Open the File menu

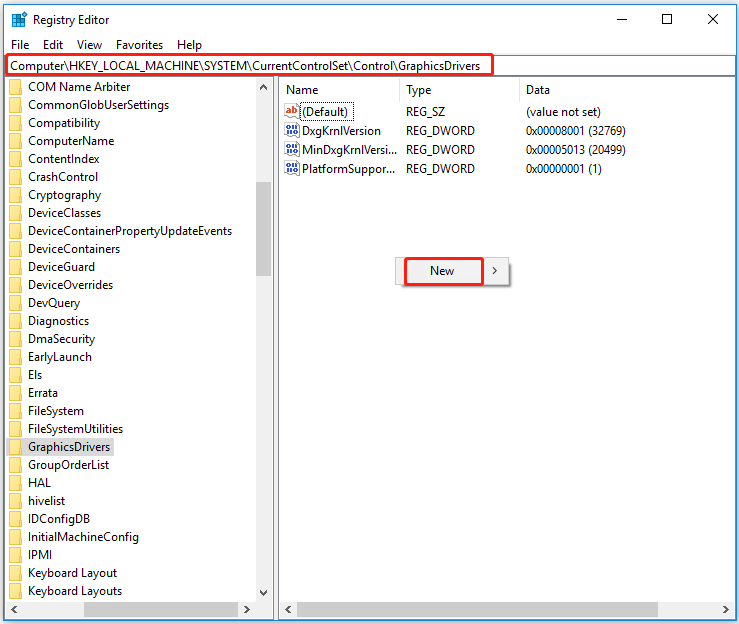pyautogui.click(x=20, y=45)
